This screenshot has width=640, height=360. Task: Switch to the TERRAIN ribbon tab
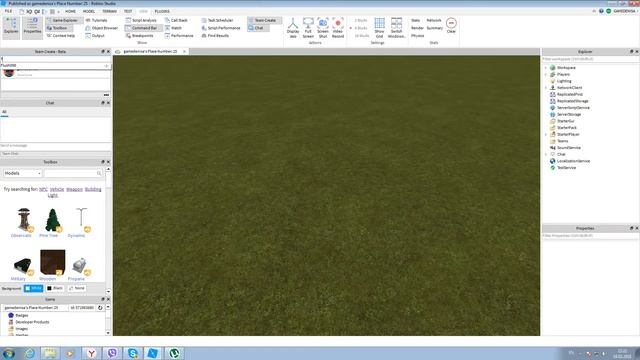[x=109, y=11]
